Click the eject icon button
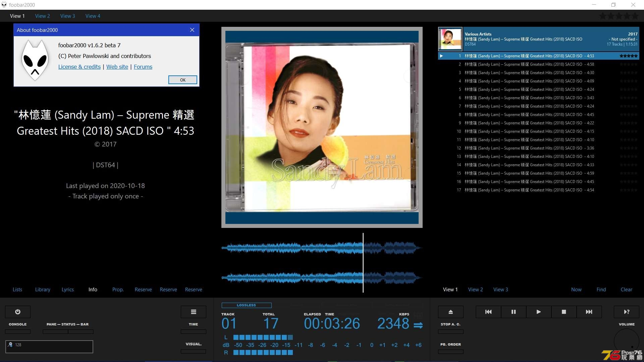The width and height of the screenshot is (644, 362). tap(451, 312)
